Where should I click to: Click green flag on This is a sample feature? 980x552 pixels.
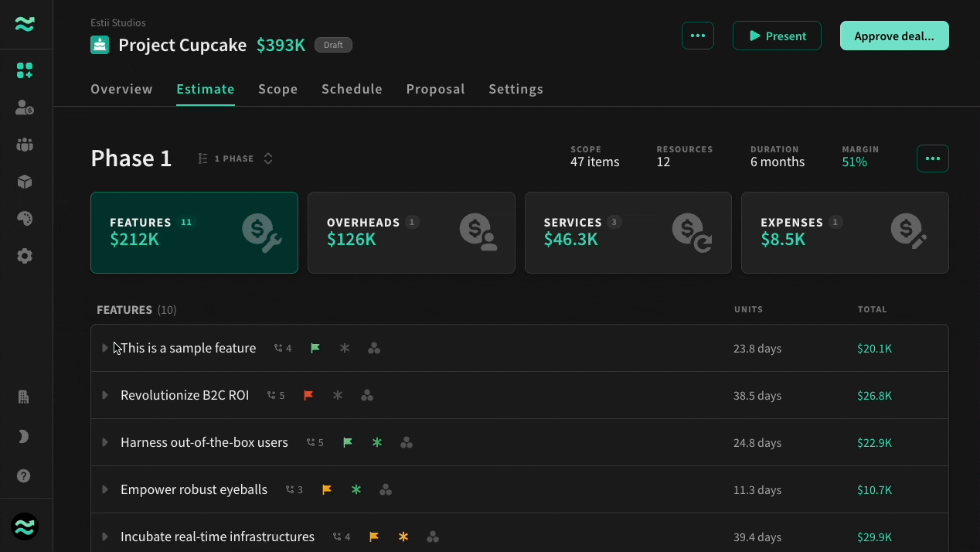[x=315, y=349]
